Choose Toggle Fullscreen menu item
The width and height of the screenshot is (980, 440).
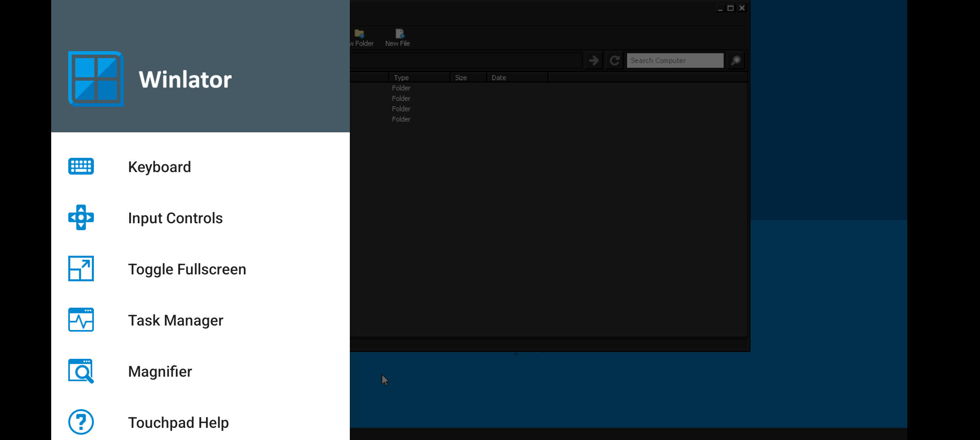tap(200, 269)
